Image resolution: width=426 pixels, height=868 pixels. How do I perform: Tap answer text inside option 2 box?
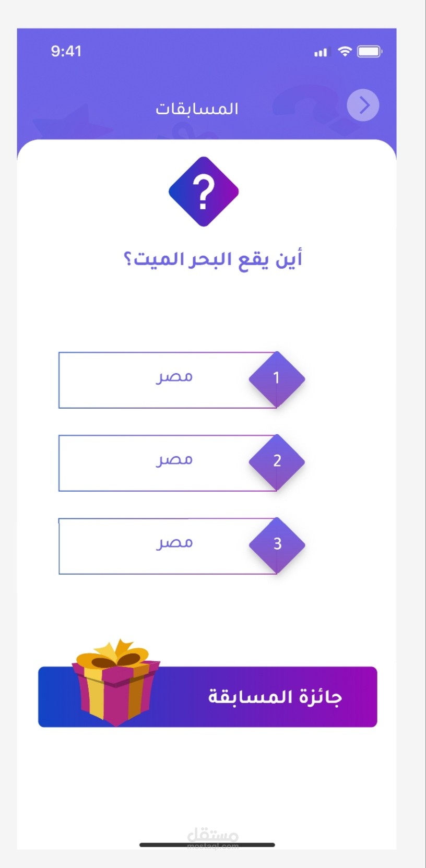[174, 460]
